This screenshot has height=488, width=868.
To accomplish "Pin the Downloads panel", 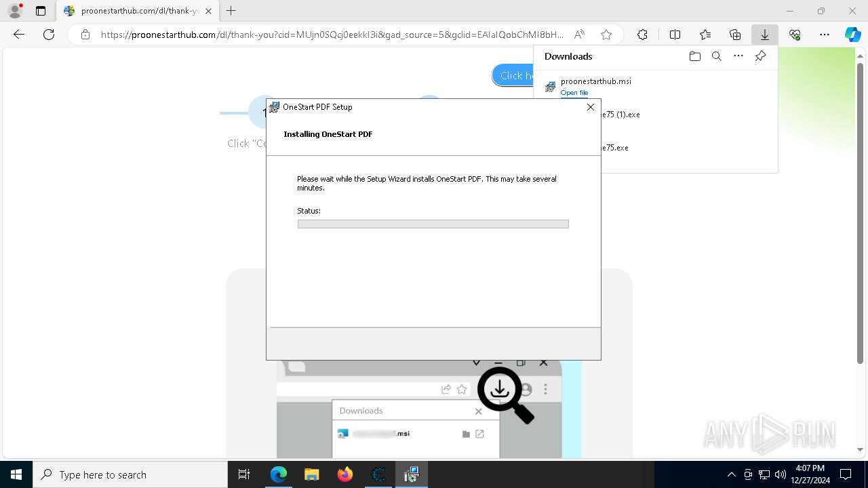I will [760, 56].
